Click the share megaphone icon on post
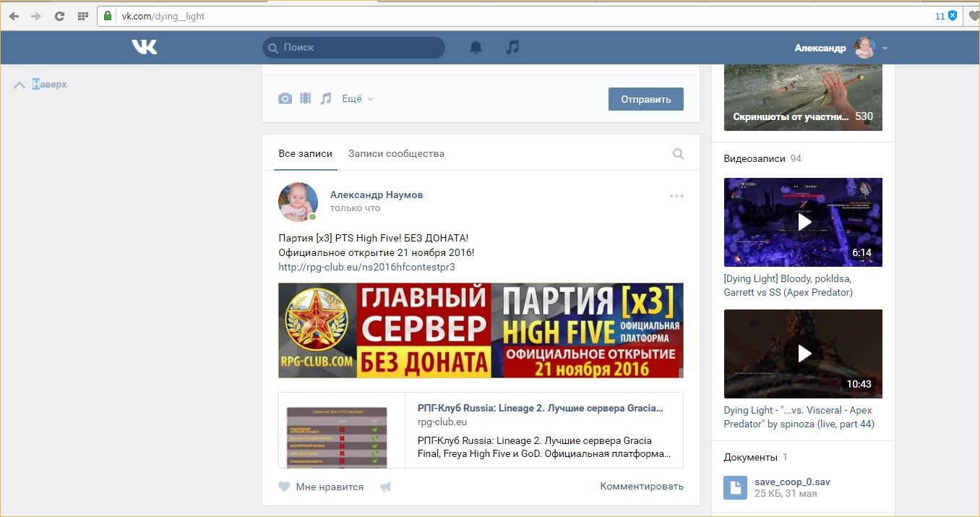The width and height of the screenshot is (980, 517). click(386, 487)
